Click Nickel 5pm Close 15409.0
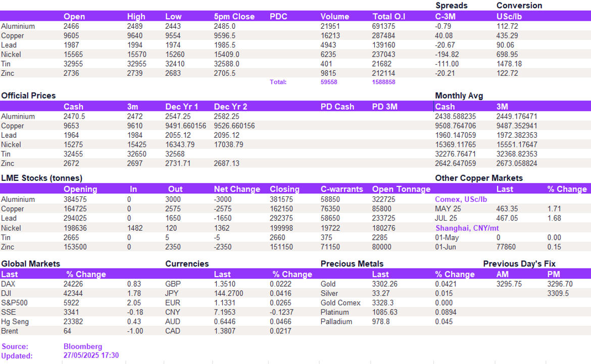The height and width of the screenshot is (364, 591). coord(226,55)
